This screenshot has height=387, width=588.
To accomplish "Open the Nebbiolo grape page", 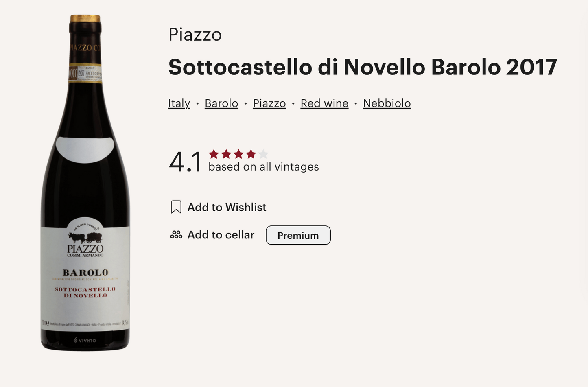I will (x=387, y=103).
